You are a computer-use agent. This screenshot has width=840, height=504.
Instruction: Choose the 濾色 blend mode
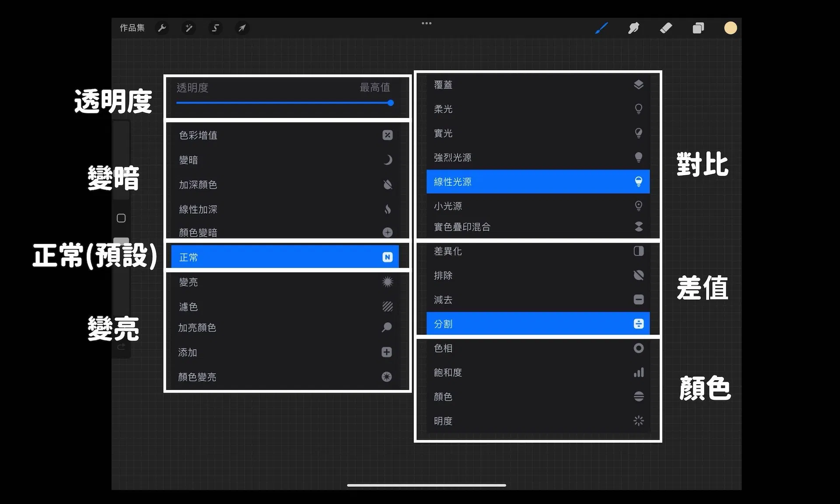(285, 306)
